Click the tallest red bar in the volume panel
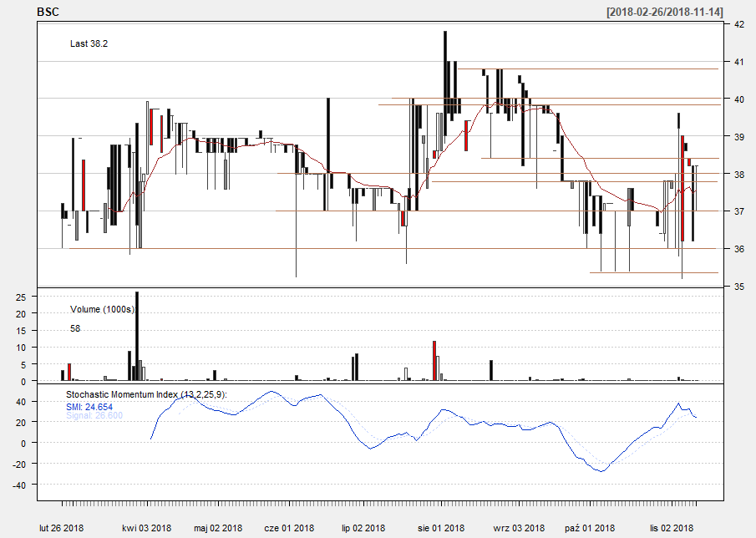The height and width of the screenshot is (538, 756). point(434,361)
